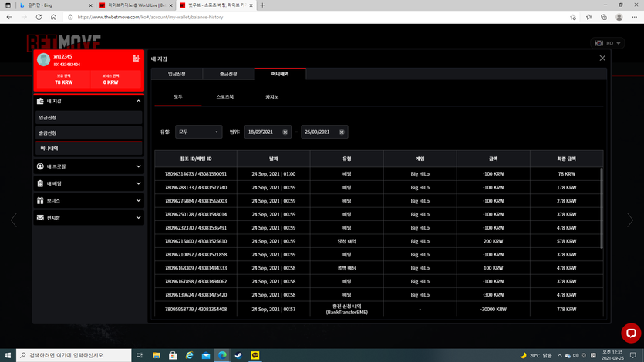The width and height of the screenshot is (644, 362).
Task: Add page to favorites star icon
Action: click(573, 17)
